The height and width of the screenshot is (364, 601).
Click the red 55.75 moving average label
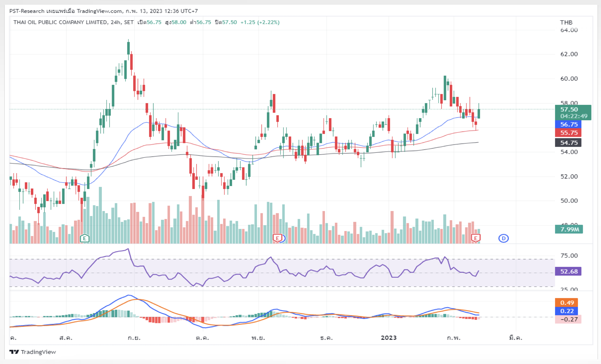[x=568, y=133]
